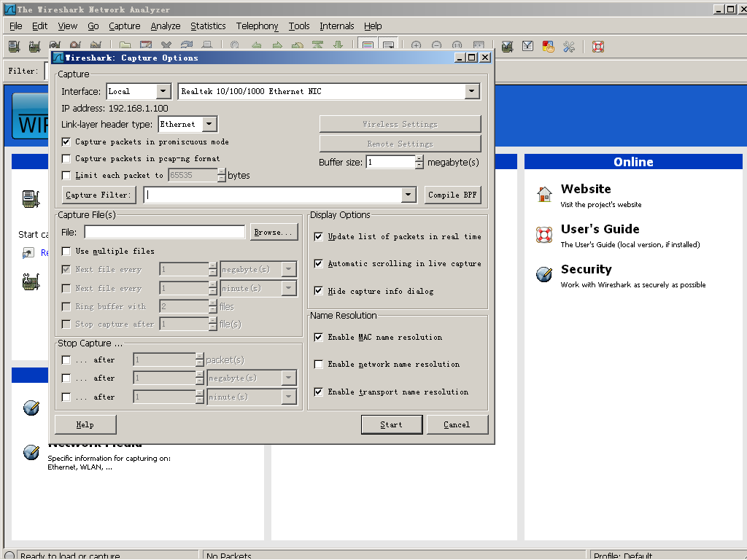Click the icon beside Network Media description
The width and height of the screenshot is (747, 560).
pos(31,452)
